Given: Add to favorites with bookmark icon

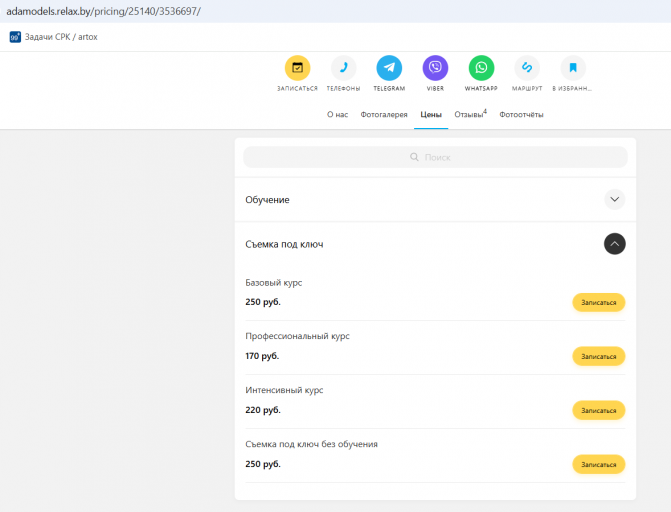Looking at the screenshot, I should [573, 68].
